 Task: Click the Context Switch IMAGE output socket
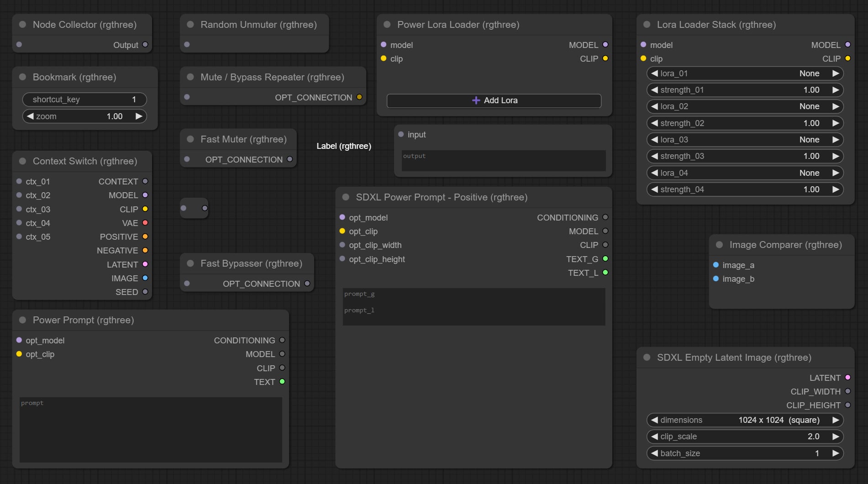[145, 278]
